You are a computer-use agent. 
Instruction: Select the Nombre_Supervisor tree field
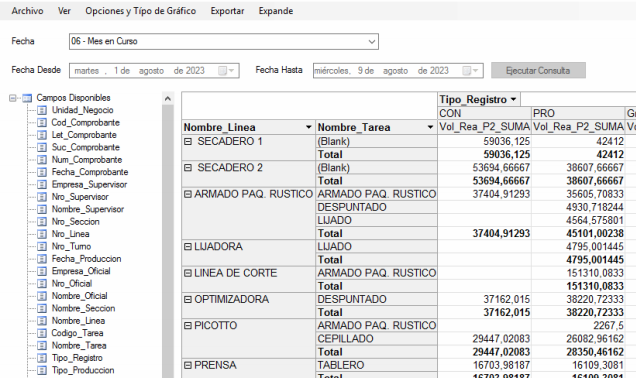pyautogui.click(x=88, y=209)
